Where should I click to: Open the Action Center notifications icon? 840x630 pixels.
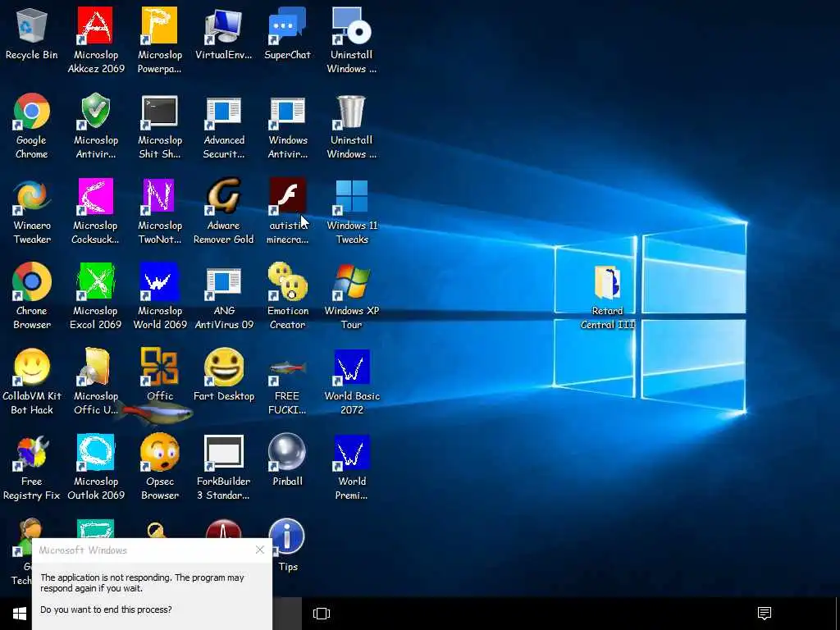coord(765,614)
